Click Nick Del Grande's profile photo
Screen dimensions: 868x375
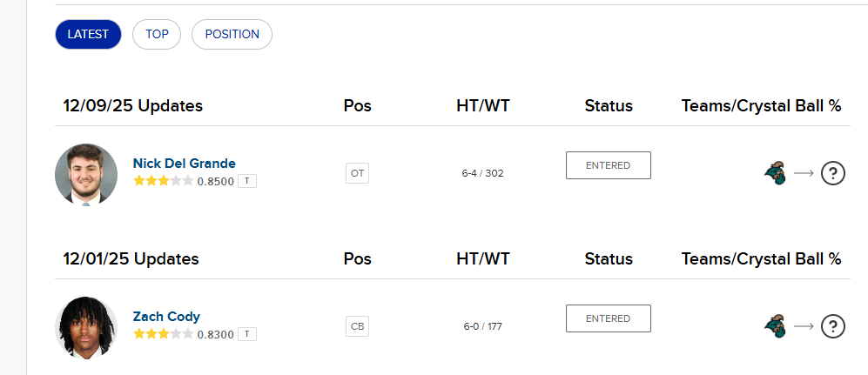86,174
